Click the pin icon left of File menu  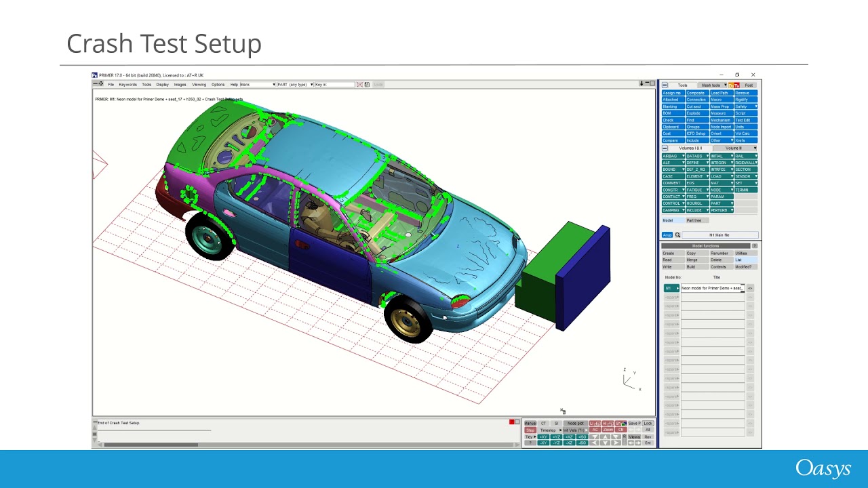coord(100,84)
